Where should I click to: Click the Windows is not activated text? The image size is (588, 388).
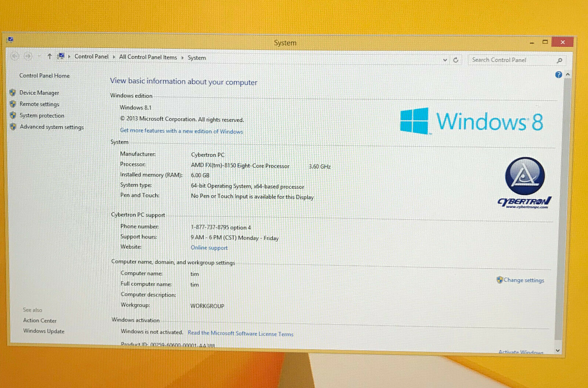point(152,332)
